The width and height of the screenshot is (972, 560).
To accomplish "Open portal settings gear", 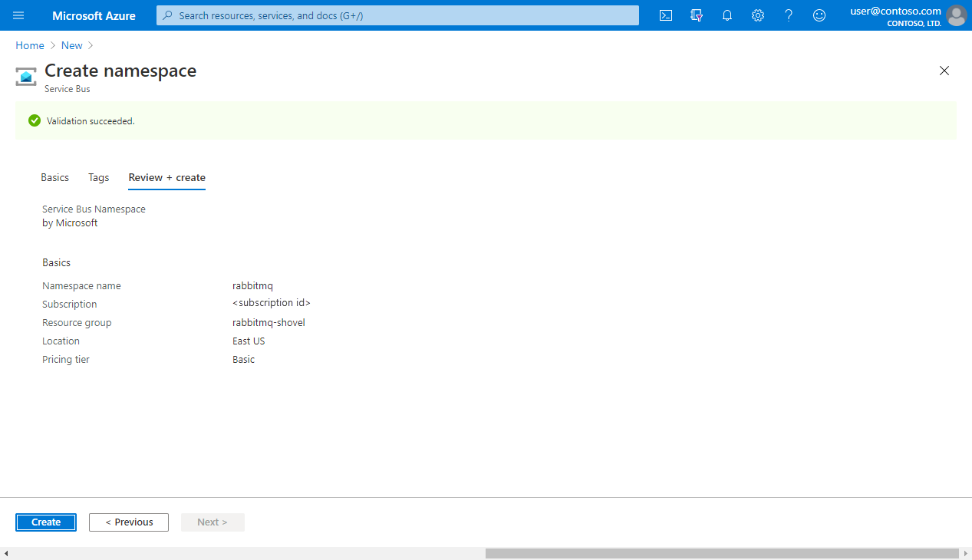I will 757,15.
